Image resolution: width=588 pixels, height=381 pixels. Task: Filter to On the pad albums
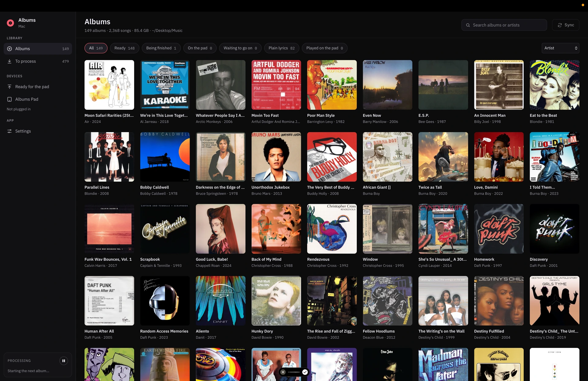point(200,48)
